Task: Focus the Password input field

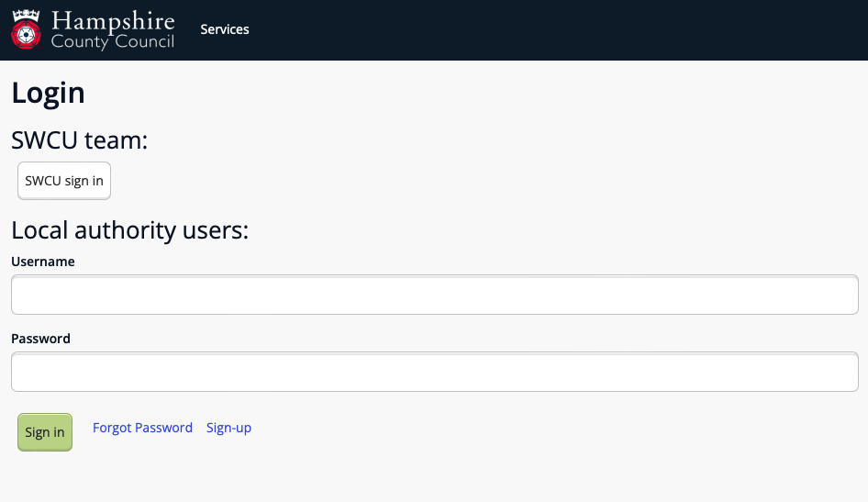Action: [434, 372]
